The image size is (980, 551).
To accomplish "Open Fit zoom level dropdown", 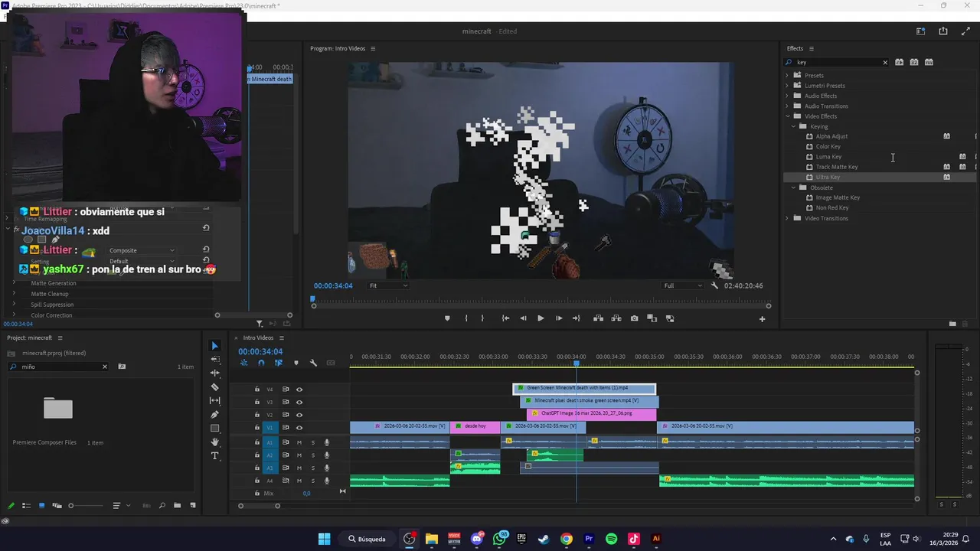I will (388, 285).
